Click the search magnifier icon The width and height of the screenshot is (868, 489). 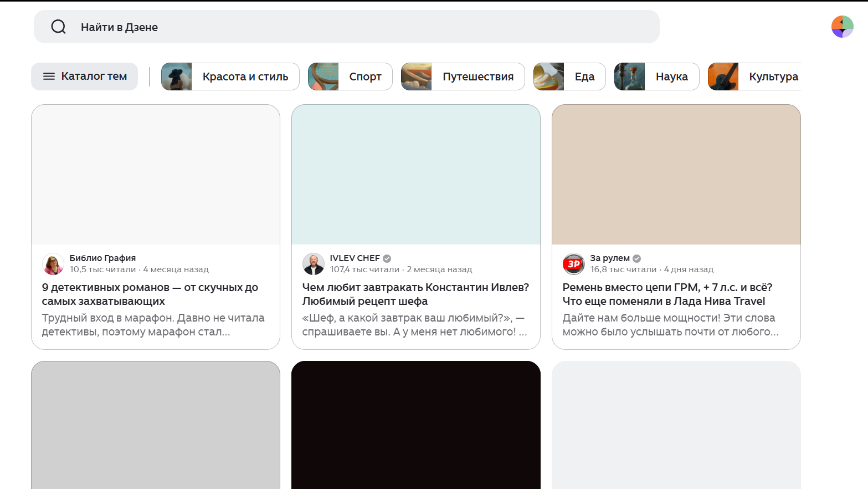pyautogui.click(x=58, y=27)
